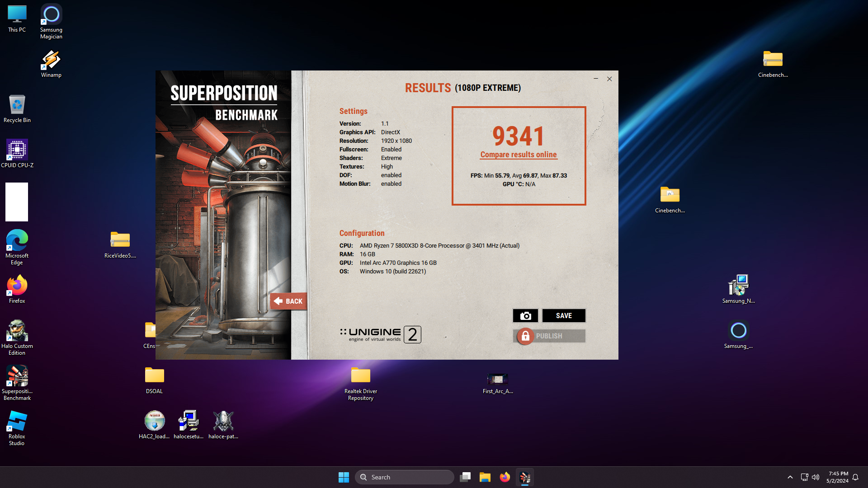Click the RESULTS (1080P EXTREME) heading
Screen dimensions: 868x488
point(463,88)
